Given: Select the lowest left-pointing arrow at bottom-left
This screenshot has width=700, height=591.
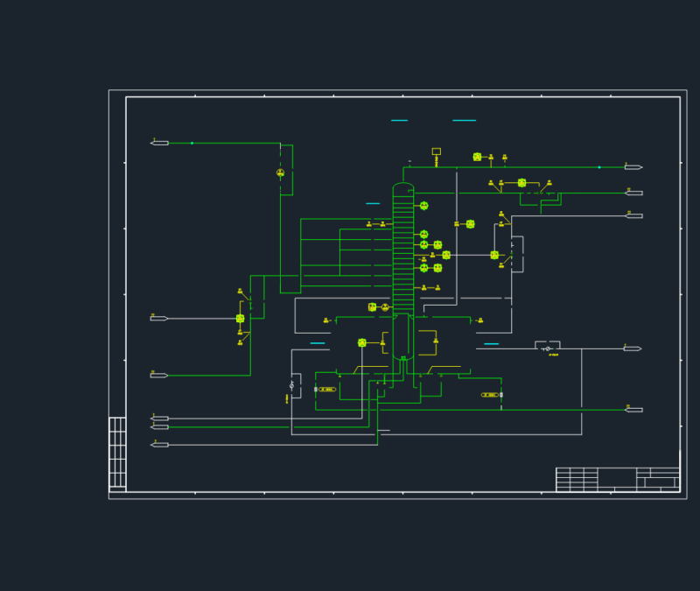Looking at the screenshot, I should coord(159,445).
